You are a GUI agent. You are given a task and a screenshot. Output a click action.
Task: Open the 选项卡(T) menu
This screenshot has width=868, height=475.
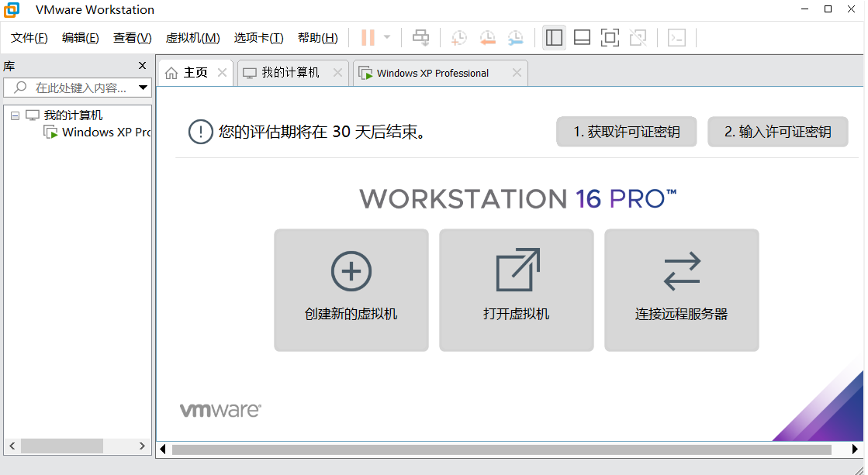point(258,38)
